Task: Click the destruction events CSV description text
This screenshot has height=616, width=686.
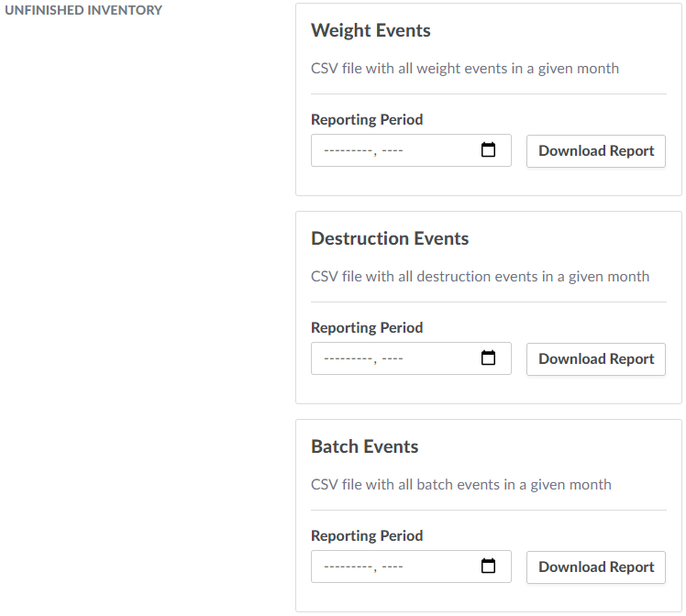Action: point(480,276)
